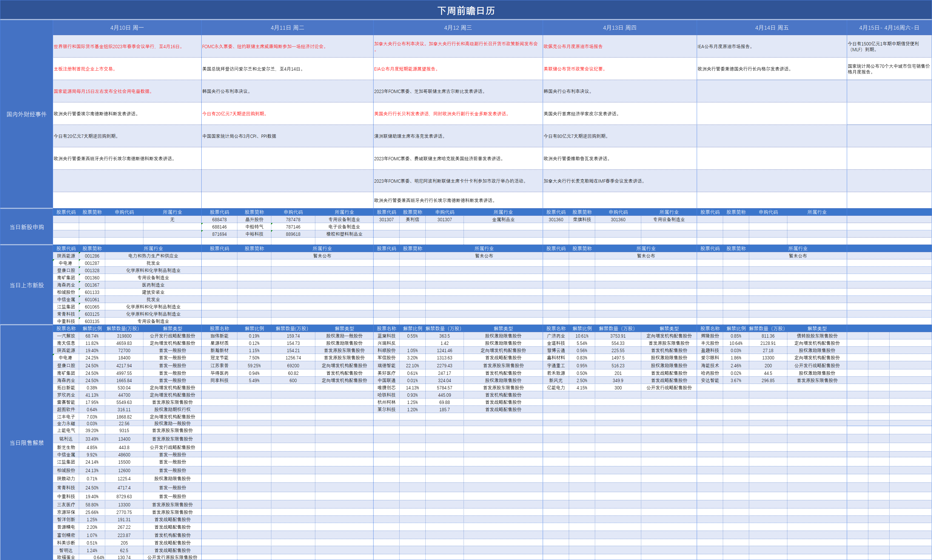The image size is (932, 560).
Task: Click the 上能电气 unlock row name
Action: click(66, 430)
